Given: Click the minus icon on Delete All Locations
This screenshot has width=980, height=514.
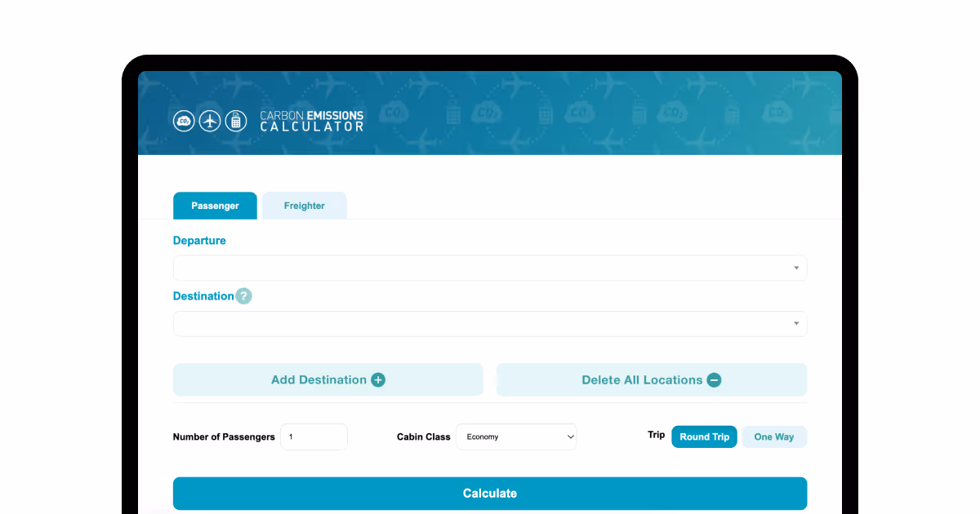Looking at the screenshot, I should pyautogui.click(x=714, y=379).
